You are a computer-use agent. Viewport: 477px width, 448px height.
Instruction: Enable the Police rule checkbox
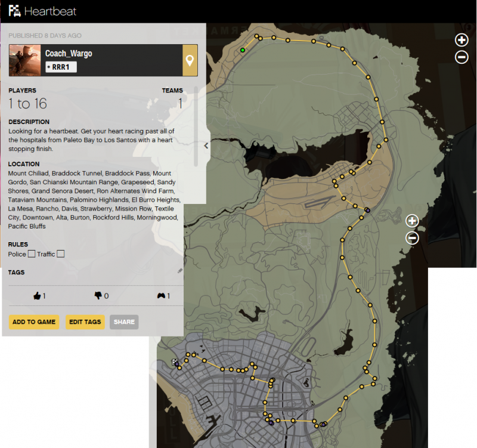(x=32, y=254)
